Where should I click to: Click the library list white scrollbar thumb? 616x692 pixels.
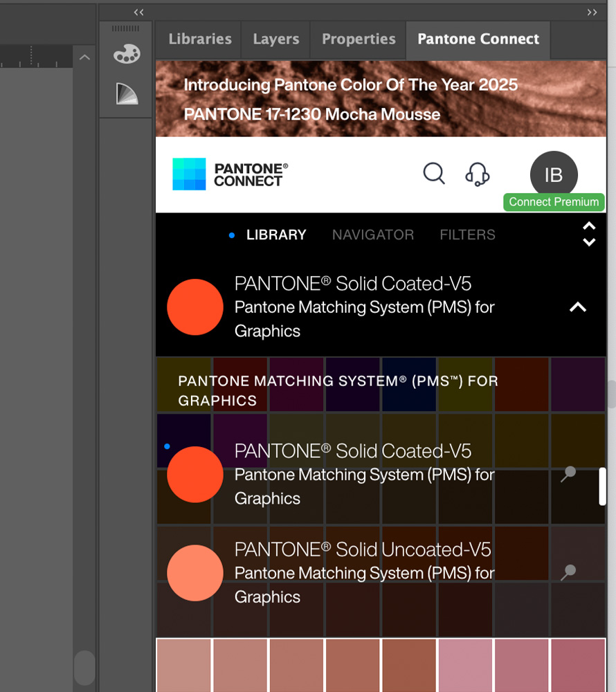click(x=602, y=486)
